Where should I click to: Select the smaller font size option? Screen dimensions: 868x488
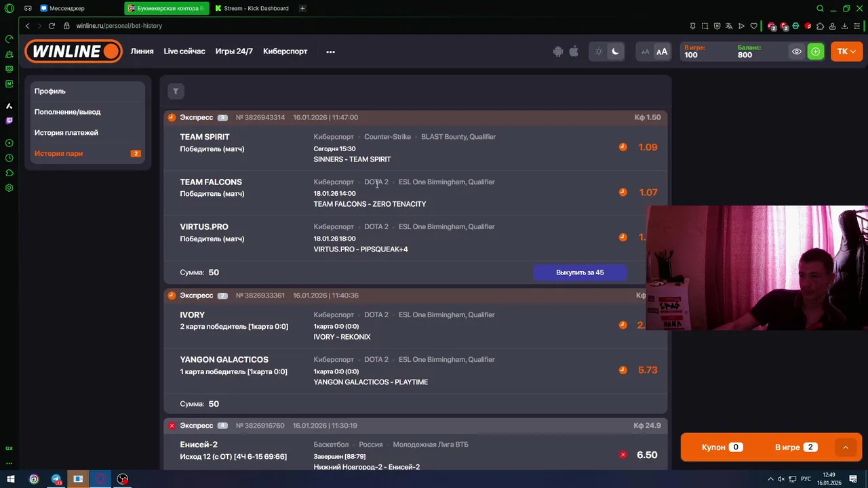click(x=646, y=52)
